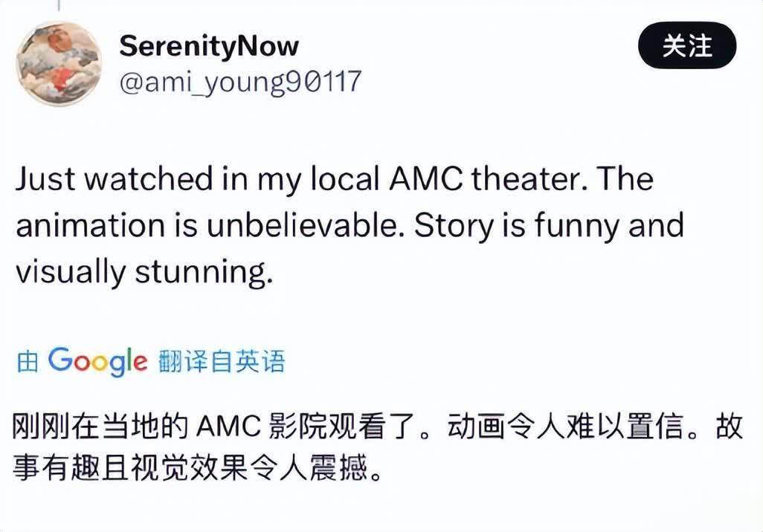Click "Just watched" in the tweet
Image resolution: width=763 pixels, height=532 pixels.
click(106, 180)
